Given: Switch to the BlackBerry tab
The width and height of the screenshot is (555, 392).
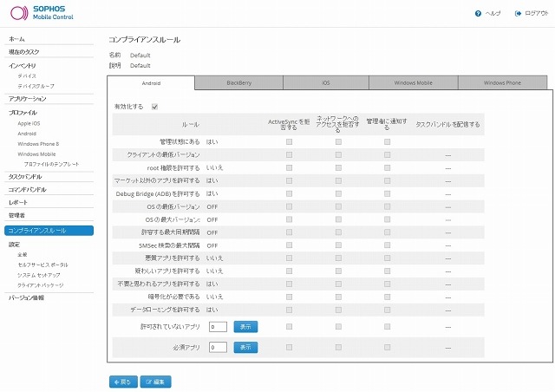Looking at the screenshot, I should pos(239,83).
